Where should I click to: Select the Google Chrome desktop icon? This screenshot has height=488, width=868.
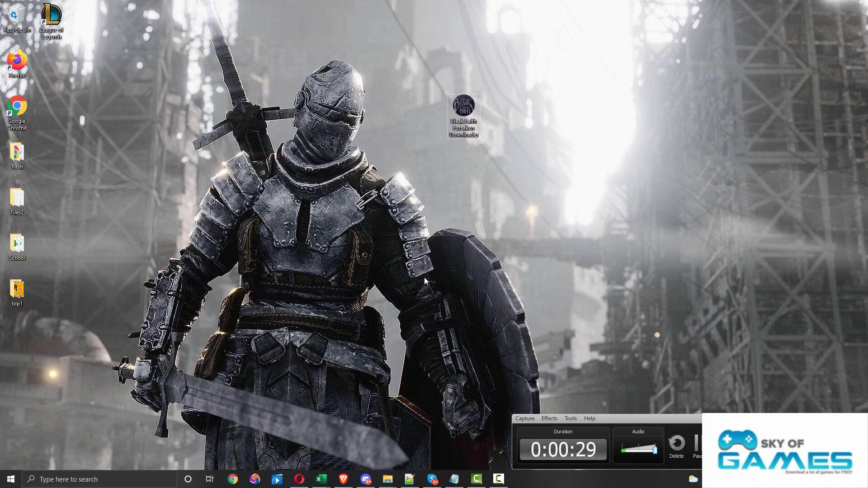point(17,107)
